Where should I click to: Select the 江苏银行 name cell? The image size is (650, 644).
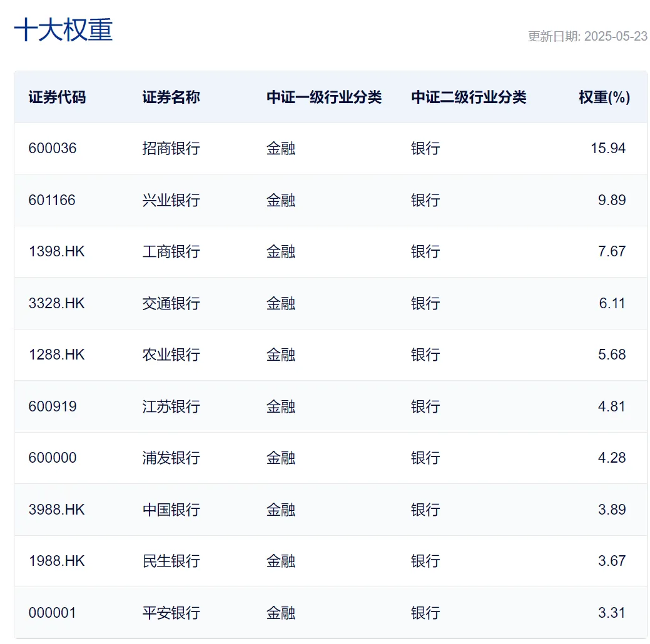(171, 406)
